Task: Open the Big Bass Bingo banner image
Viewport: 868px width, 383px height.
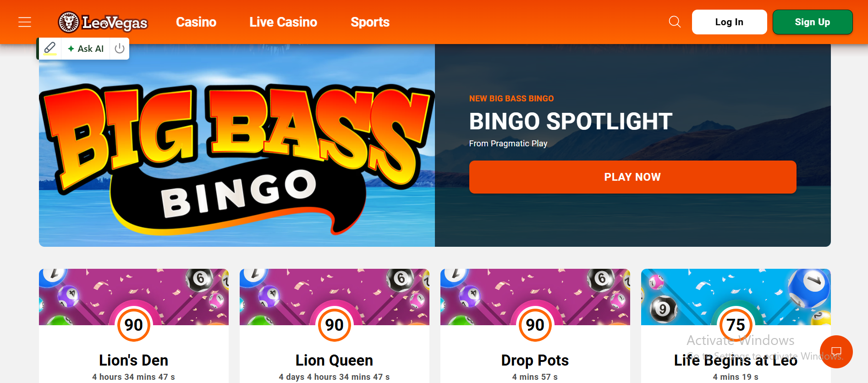Action: pos(237,145)
